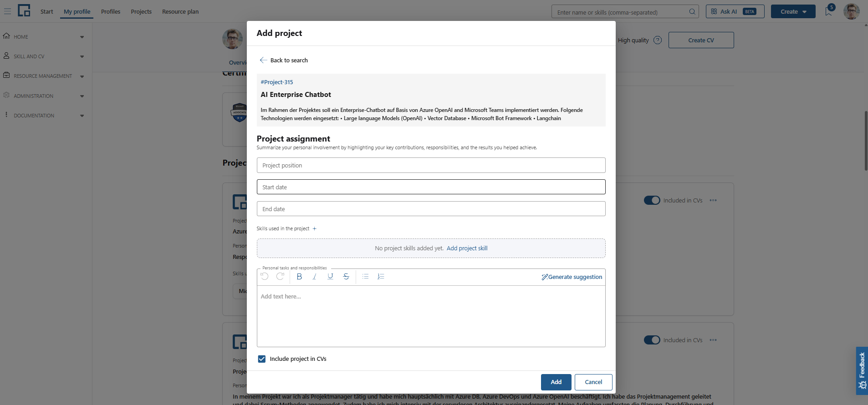Click the Ask AI beta button
868x405 pixels.
click(x=735, y=12)
